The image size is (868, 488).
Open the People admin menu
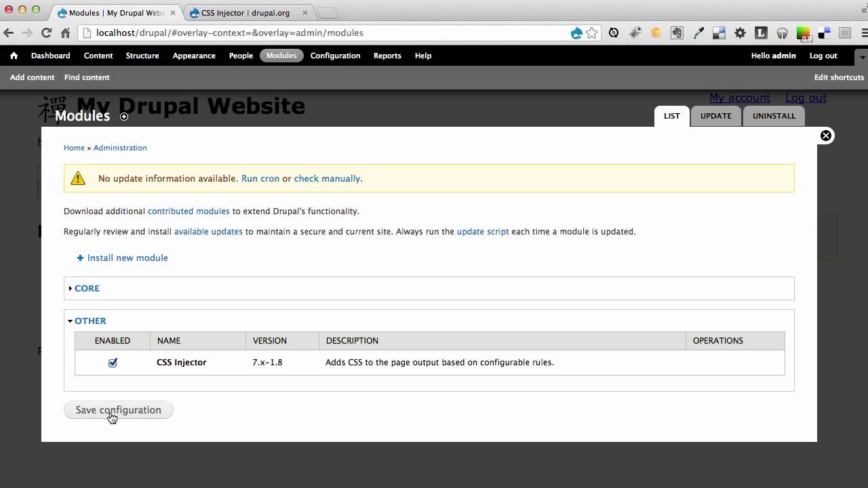point(241,56)
